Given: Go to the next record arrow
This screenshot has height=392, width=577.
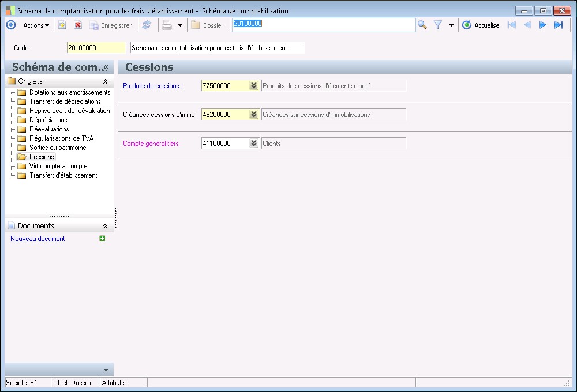Looking at the screenshot, I should coord(542,25).
